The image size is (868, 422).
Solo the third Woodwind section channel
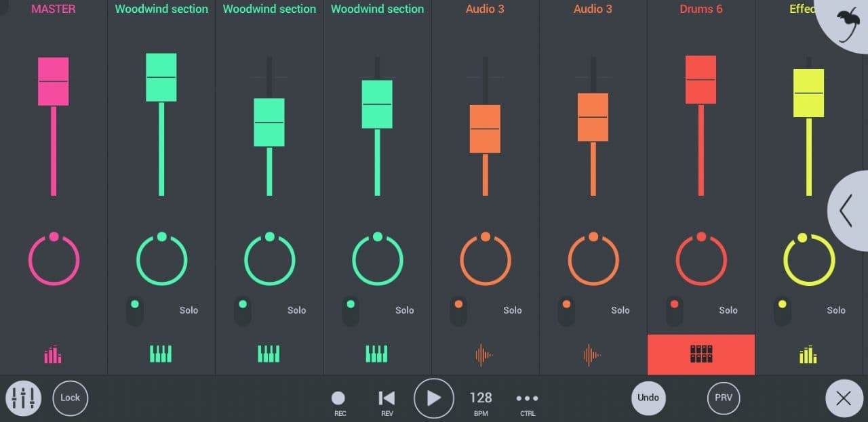pos(405,310)
